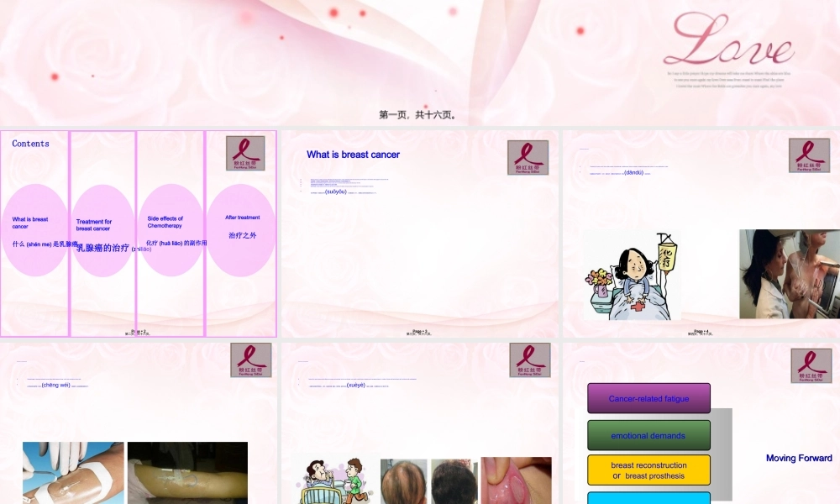Open 'Treatment for breast cancer' contents oval
This screenshot has height=504, width=840.
click(x=102, y=231)
